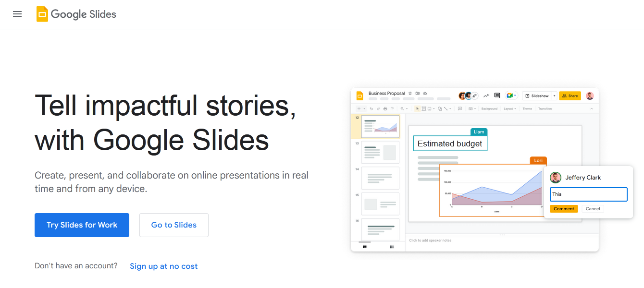Click the insert image icon
Screen dimensions: 644x288
click(430, 109)
